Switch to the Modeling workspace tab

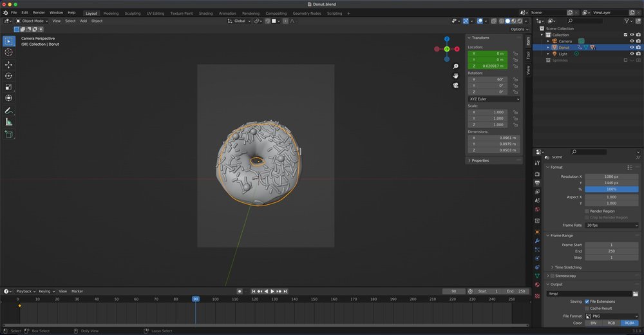click(111, 14)
